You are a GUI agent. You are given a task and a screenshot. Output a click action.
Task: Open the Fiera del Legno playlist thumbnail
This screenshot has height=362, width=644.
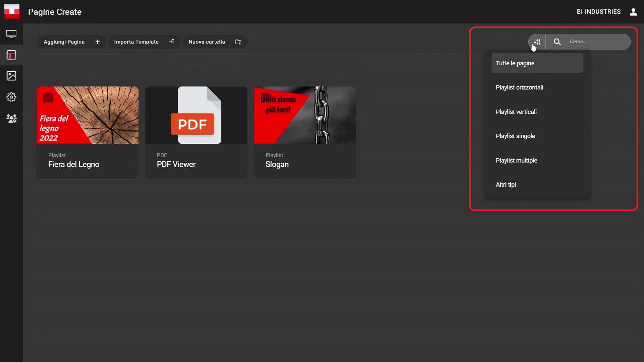tap(88, 115)
